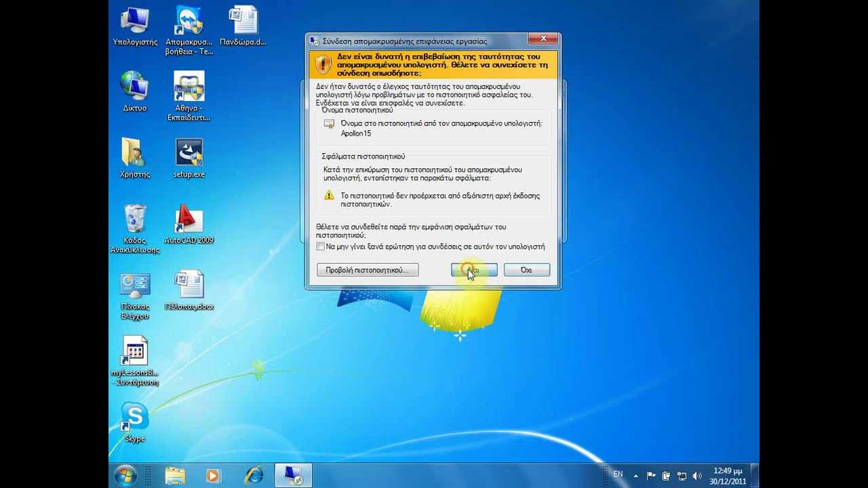Open Αθηνά educational shortcut icon

point(189,96)
